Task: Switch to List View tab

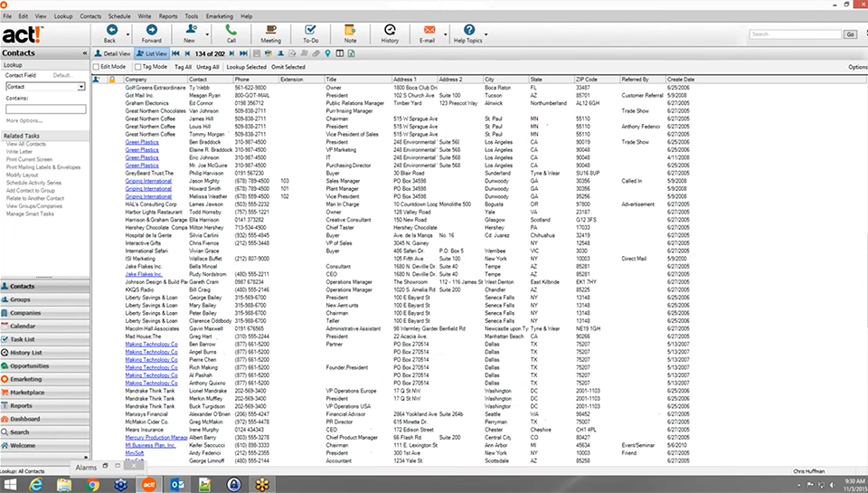Action: [x=152, y=53]
